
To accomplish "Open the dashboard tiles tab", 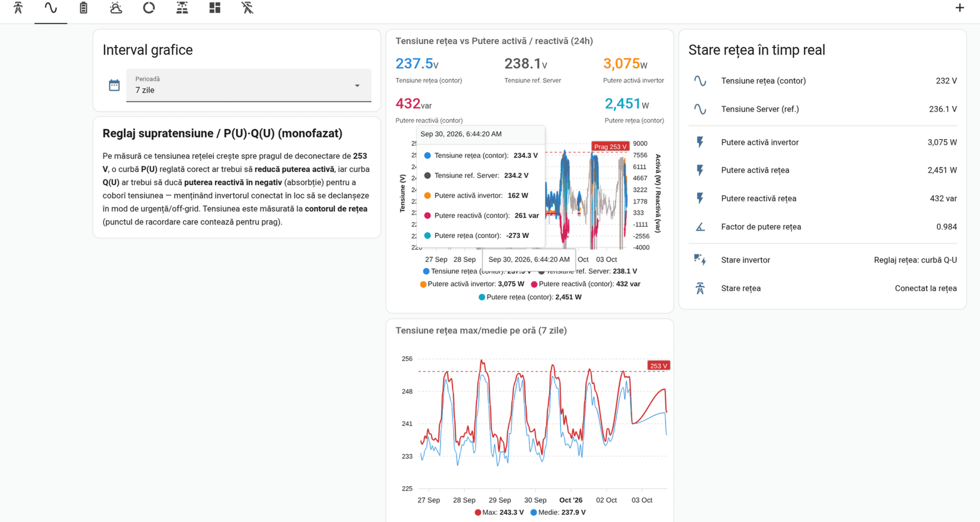I will pos(215,8).
